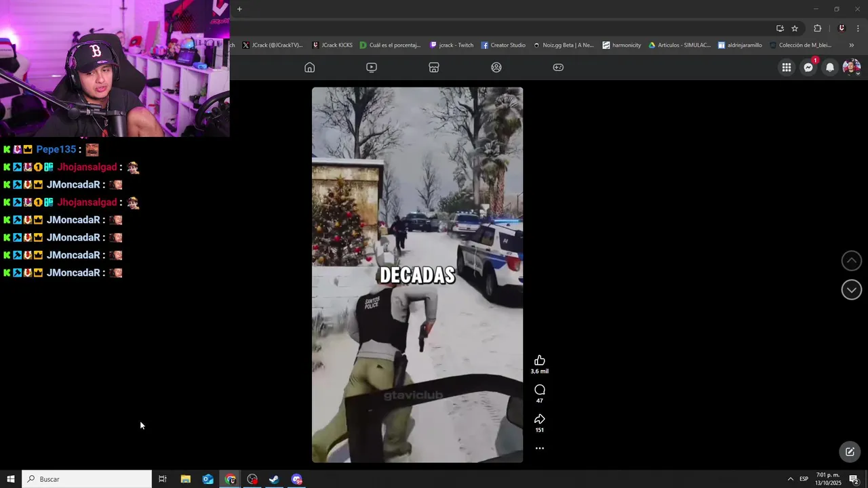Open the Chrome three-dot menu
Viewport: 868px width, 488px height.
[x=859, y=28]
